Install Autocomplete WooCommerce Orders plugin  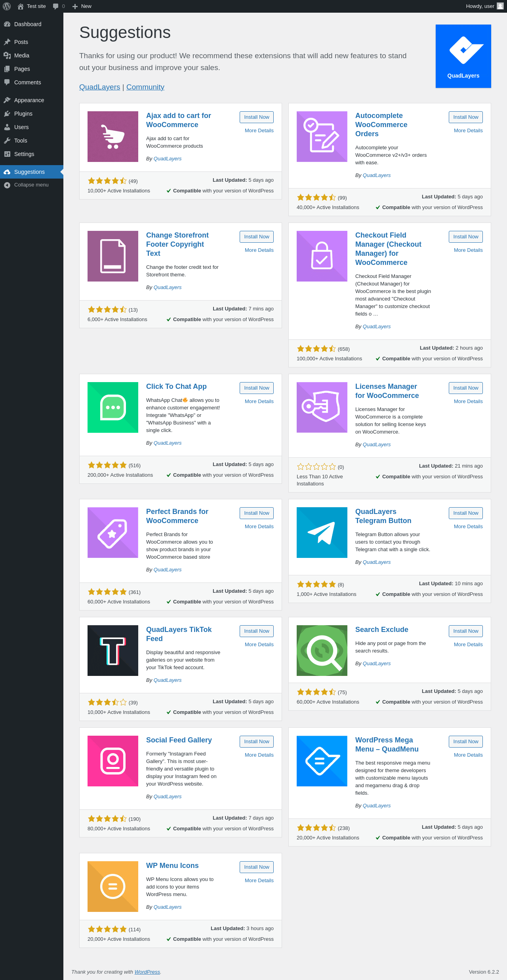point(466,117)
